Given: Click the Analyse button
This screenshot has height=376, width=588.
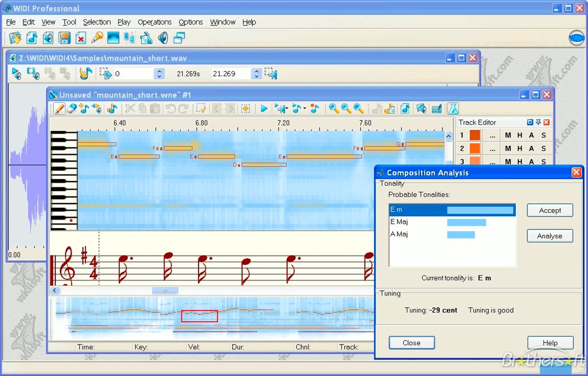Looking at the screenshot, I should 550,235.
